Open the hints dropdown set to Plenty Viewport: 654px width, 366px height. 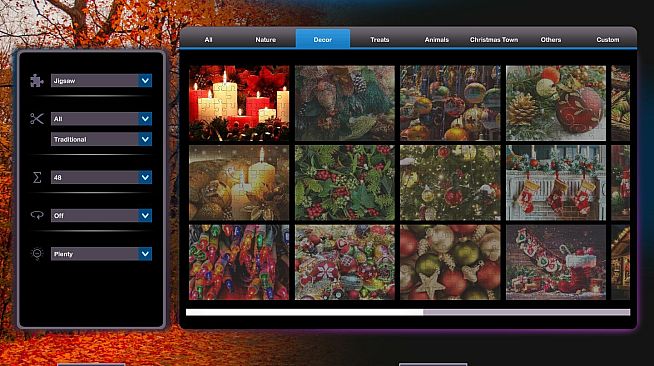101,254
